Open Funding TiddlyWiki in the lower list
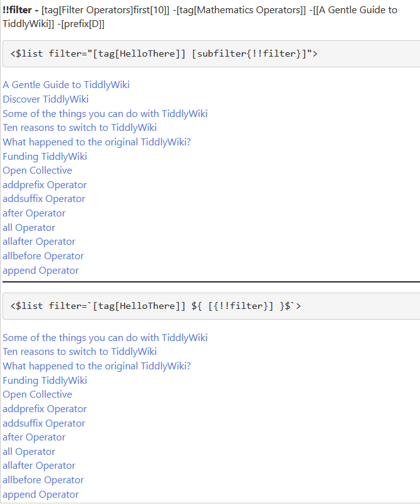Viewport: 420px width, 504px height. pos(45,381)
